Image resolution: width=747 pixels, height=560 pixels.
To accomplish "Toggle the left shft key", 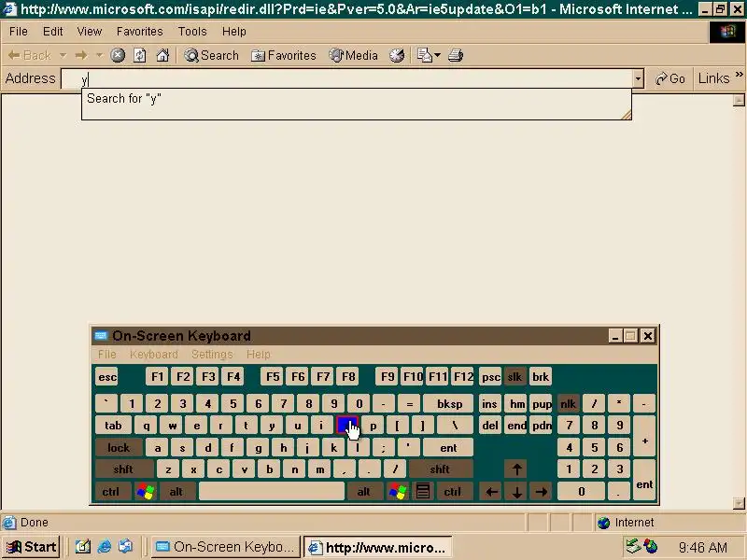I will (x=123, y=469).
